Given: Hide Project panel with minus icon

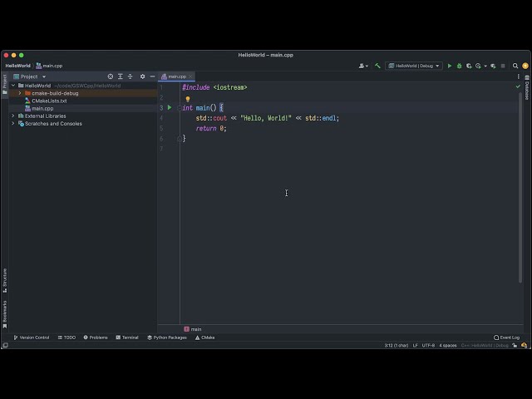Looking at the screenshot, I should pos(152,76).
